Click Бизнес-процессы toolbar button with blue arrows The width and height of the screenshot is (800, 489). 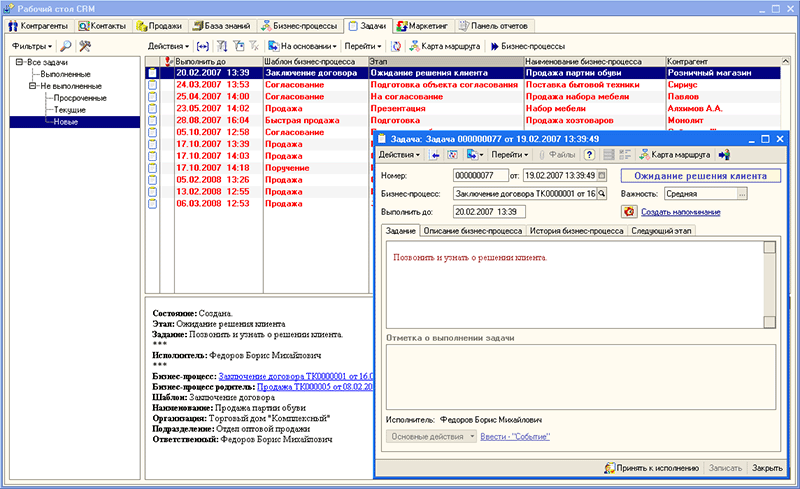[x=528, y=46]
